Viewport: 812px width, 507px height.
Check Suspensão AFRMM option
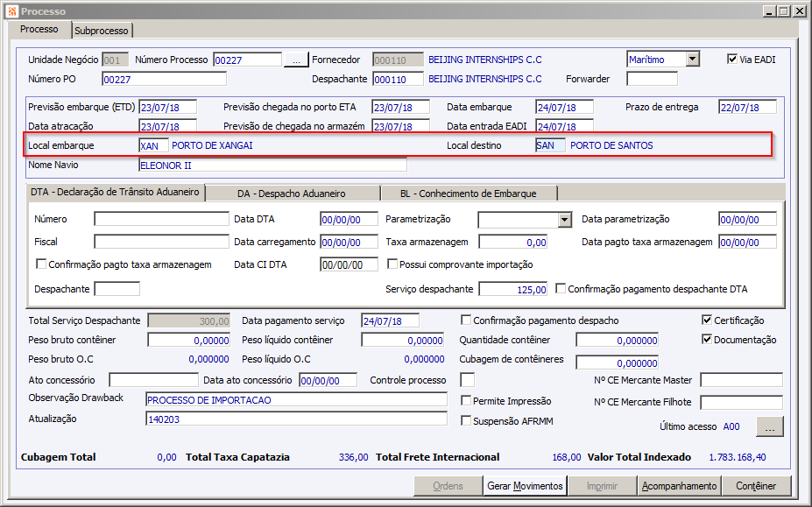pyautogui.click(x=466, y=420)
